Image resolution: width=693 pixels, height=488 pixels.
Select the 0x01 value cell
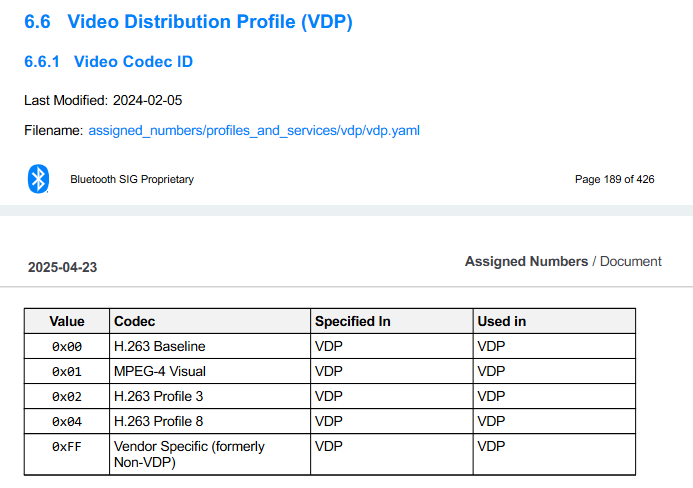coord(67,371)
